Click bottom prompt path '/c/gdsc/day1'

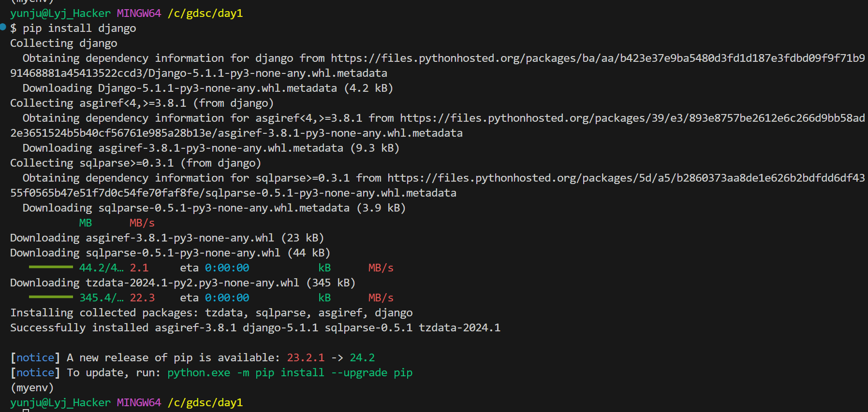205,403
